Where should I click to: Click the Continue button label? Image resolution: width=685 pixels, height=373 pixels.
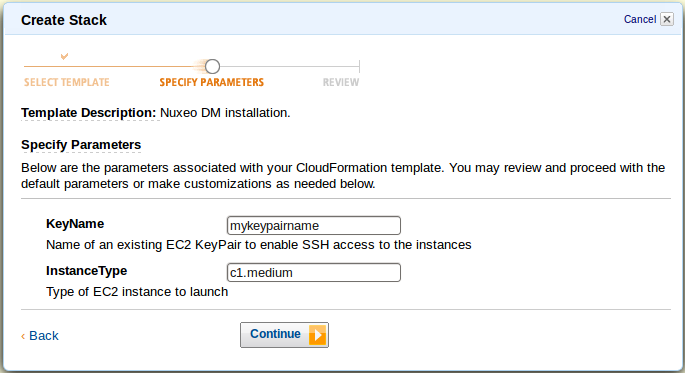(275, 334)
